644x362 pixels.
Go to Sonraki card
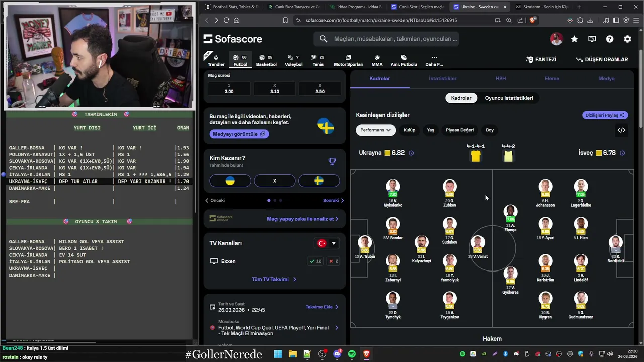333,200
